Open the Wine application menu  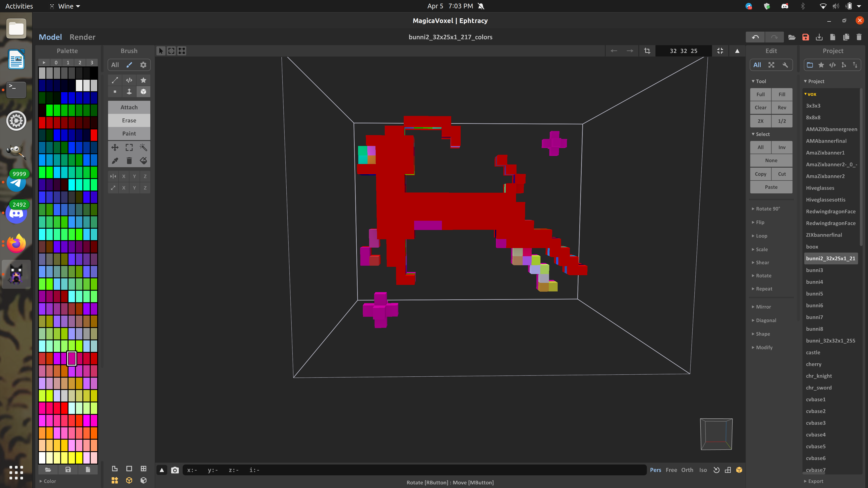click(65, 6)
